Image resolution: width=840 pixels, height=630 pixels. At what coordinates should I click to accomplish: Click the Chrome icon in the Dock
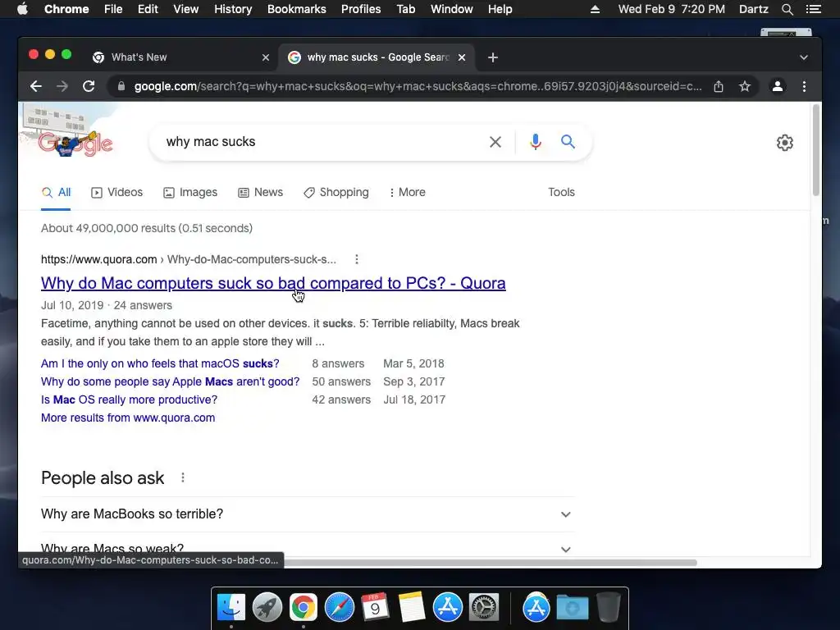304,608
